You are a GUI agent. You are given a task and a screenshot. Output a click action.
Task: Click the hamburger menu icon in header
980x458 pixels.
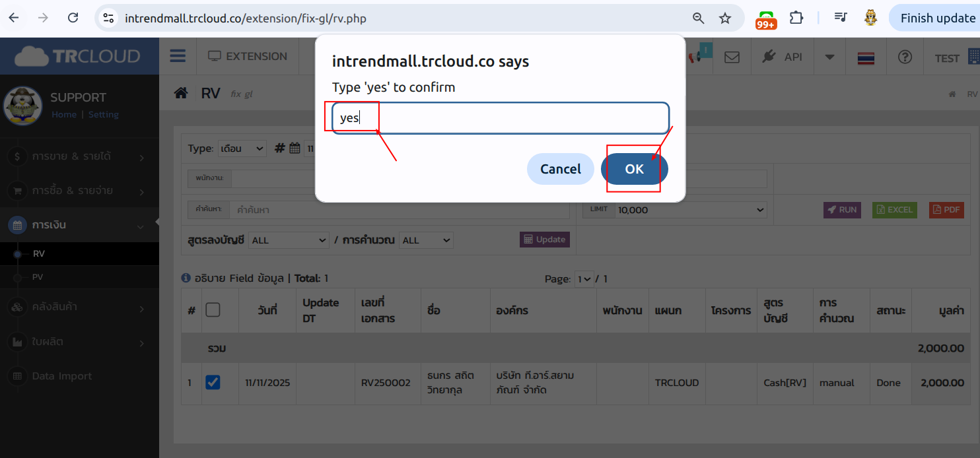[x=178, y=56]
